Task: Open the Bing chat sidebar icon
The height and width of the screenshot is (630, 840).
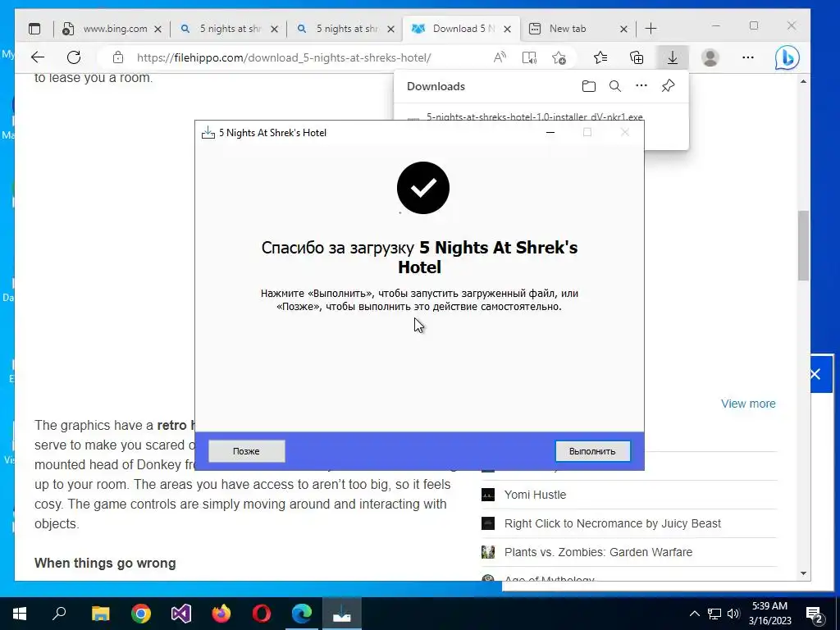Action: pyautogui.click(x=787, y=57)
